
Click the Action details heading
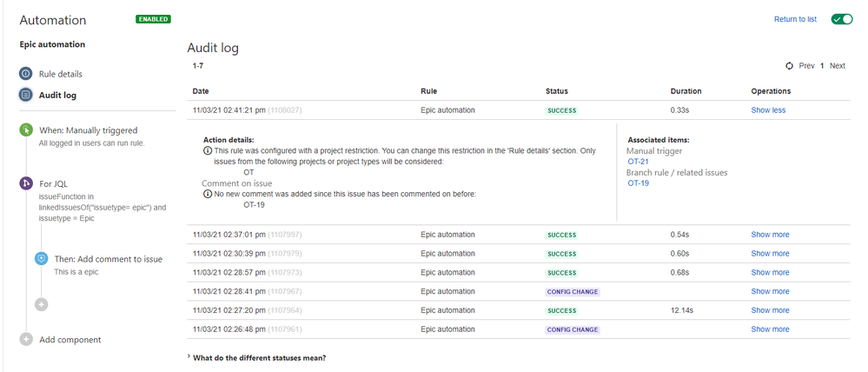click(229, 141)
